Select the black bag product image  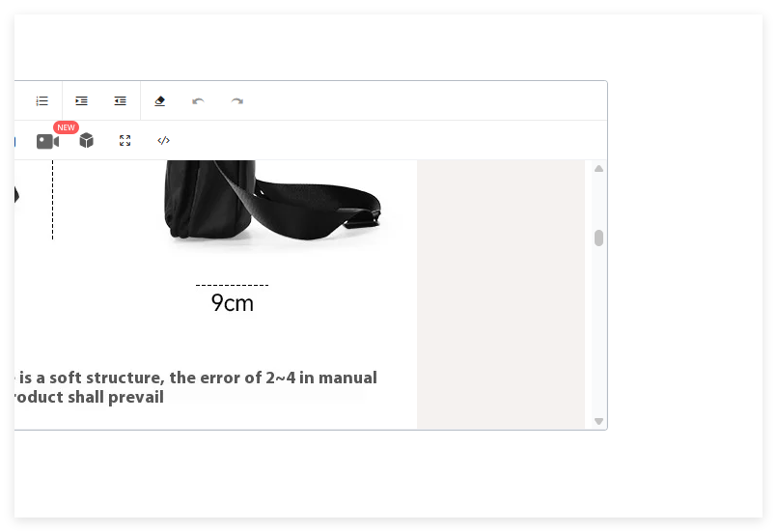[x=272, y=200]
